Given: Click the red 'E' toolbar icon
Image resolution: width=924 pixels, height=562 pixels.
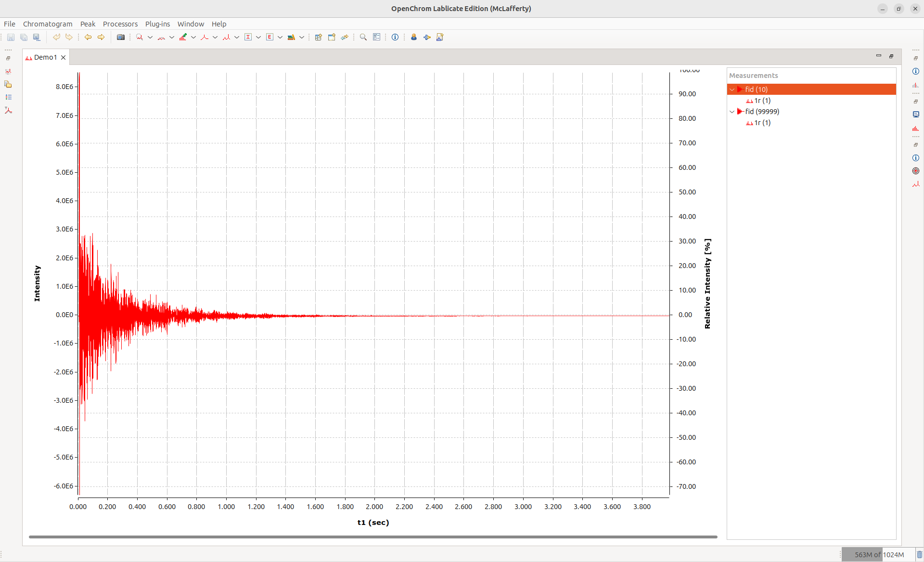Looking at the screenshot, I should (x=269, y=37).
